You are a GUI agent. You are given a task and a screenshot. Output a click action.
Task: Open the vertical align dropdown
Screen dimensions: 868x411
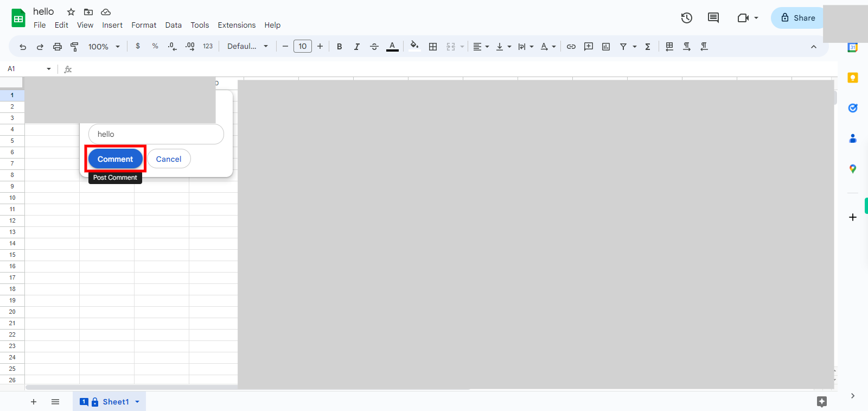point(503,47)
